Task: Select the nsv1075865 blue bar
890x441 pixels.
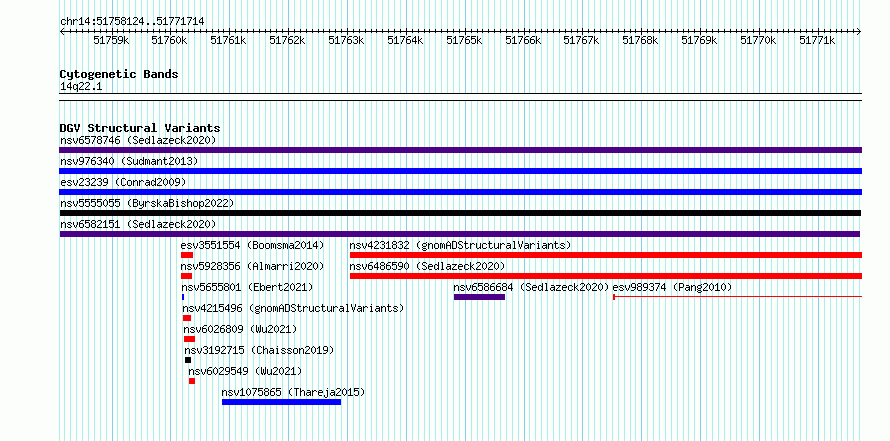Action: [x=282, y=402]
